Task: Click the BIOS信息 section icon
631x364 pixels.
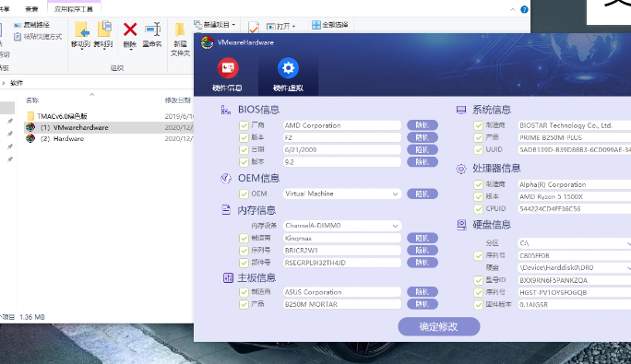Action: (x=226, y=110)
